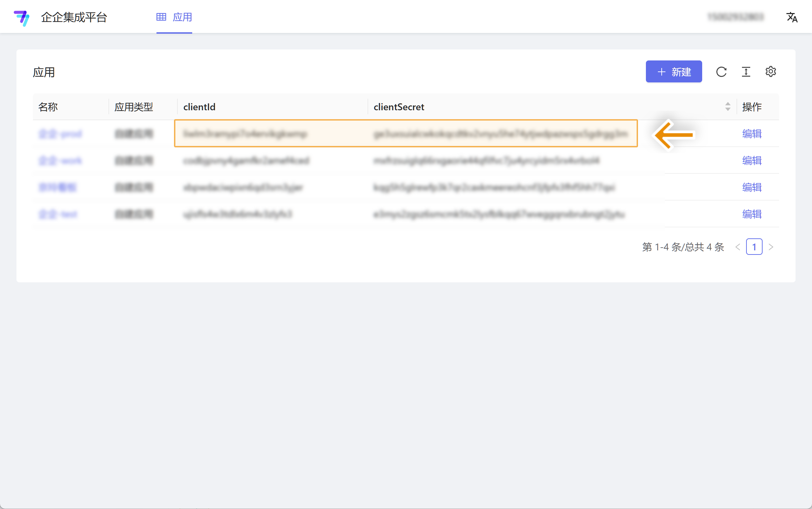Open table column settings gear

point(771,72)
